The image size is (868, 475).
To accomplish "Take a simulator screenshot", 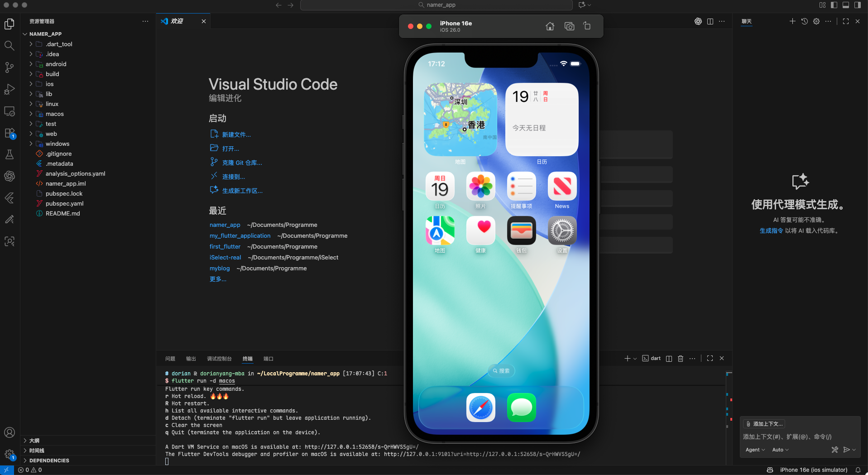I will pyautogui.click(x=569, y=26).
